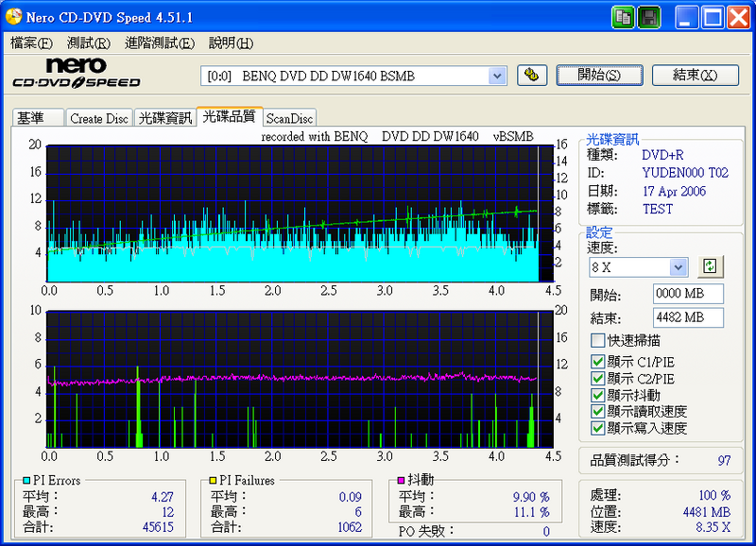Screen dimensions: 756x546
Task: Toggle the 顯示寫入速度 checkbox
Action: (x=598, y=428)
